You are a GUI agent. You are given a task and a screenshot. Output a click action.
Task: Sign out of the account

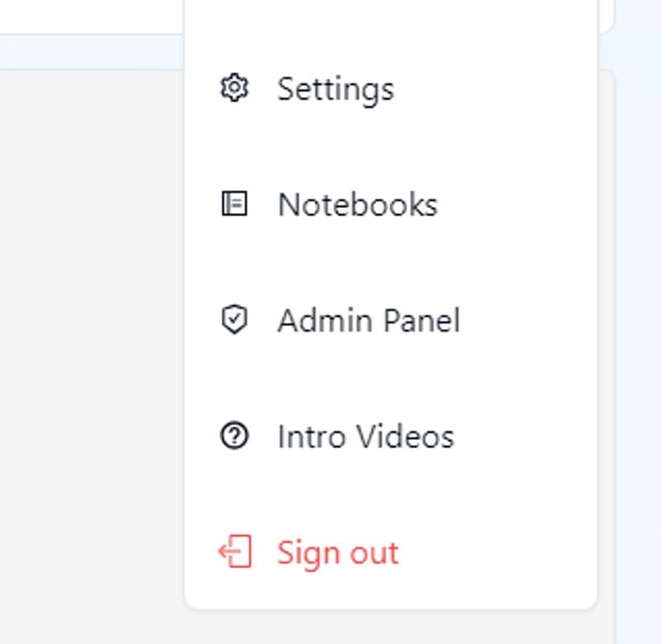(x=337, y=552)
